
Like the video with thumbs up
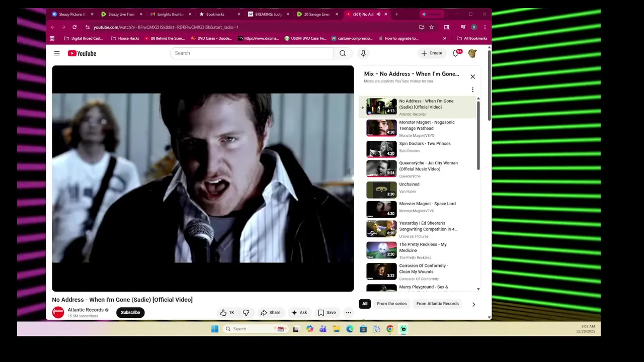227,313
